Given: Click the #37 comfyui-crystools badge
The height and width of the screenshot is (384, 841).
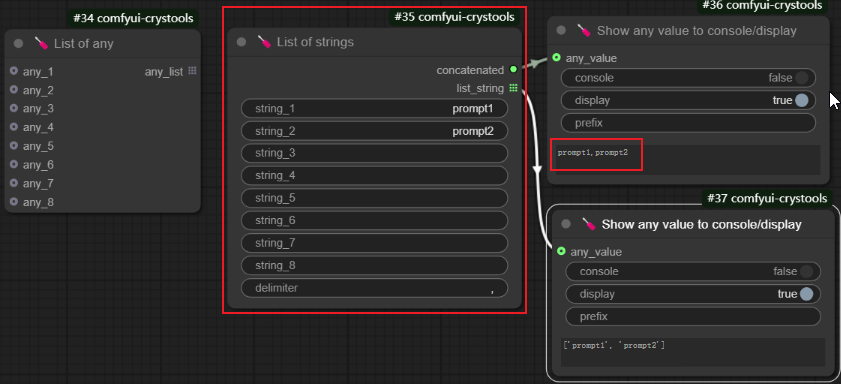Looking at the screenshot, I should (767, 198).
